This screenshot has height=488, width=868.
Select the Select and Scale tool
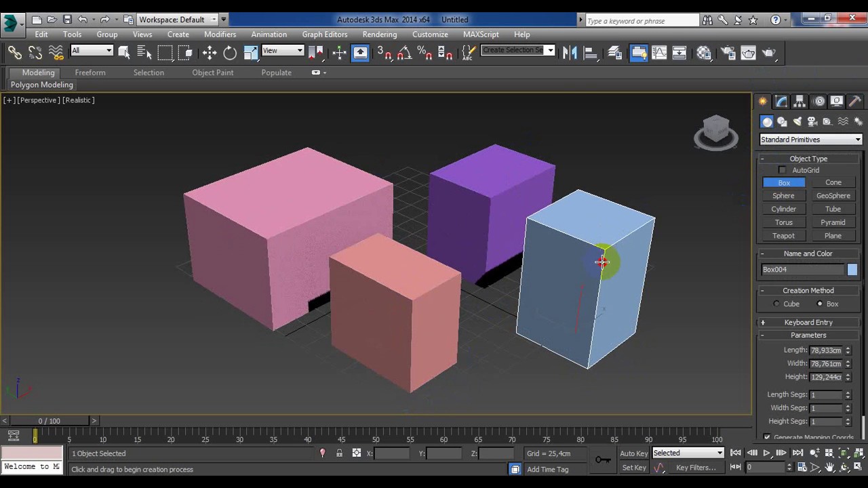click(250, 52)
